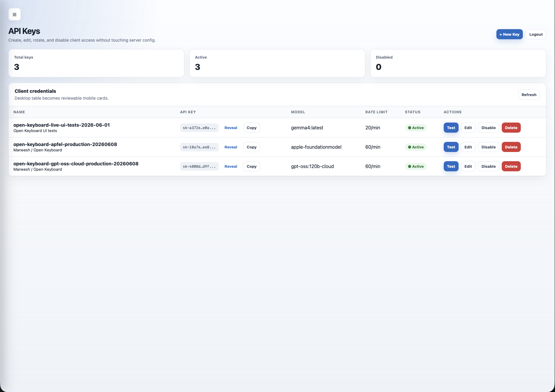Open the hamburger menu icon

pos(15,14)
